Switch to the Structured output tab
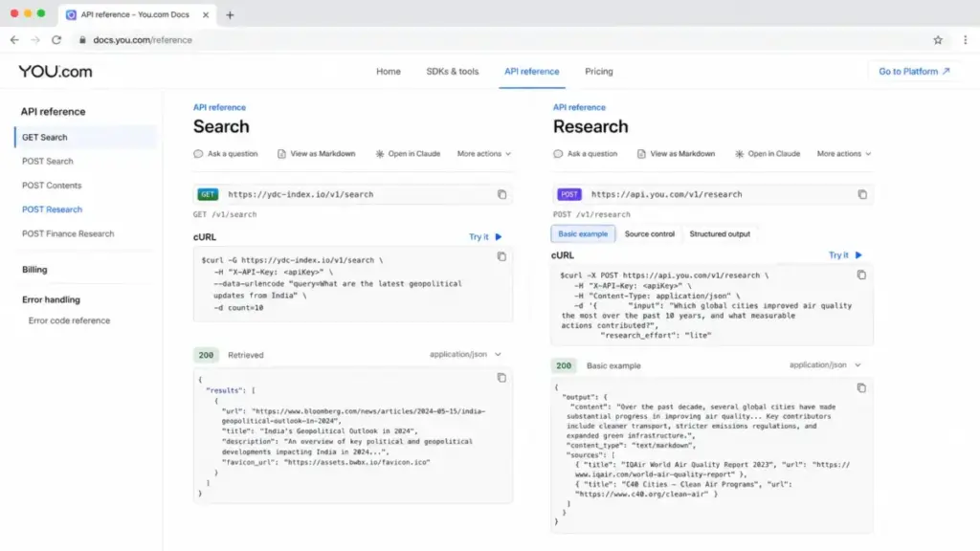The image size is (980, 551). [x=720, y=233]
